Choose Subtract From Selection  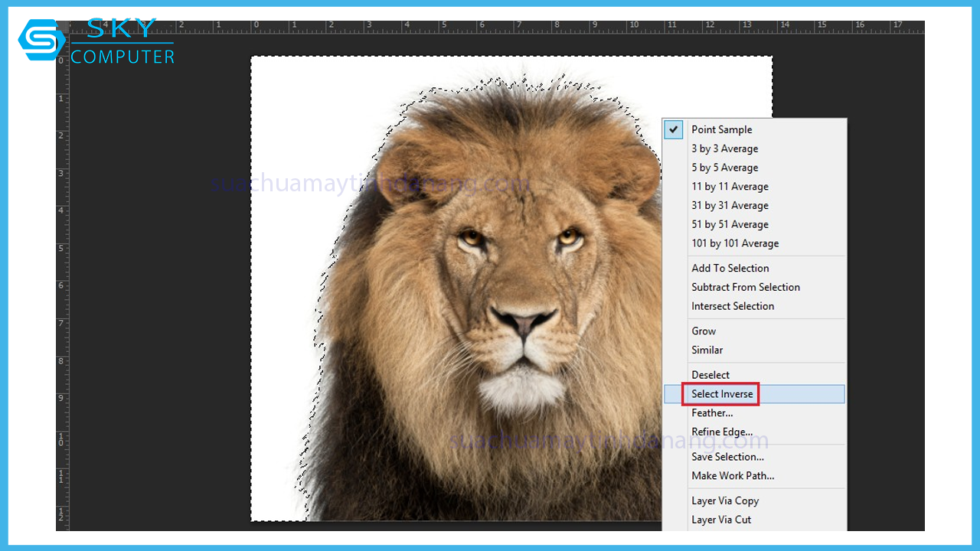745,287
